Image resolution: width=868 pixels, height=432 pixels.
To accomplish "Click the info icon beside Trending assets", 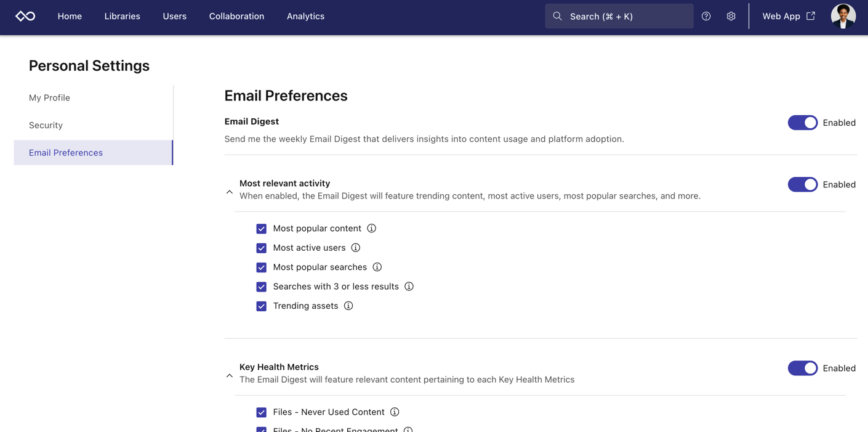I will click(348, 306).
